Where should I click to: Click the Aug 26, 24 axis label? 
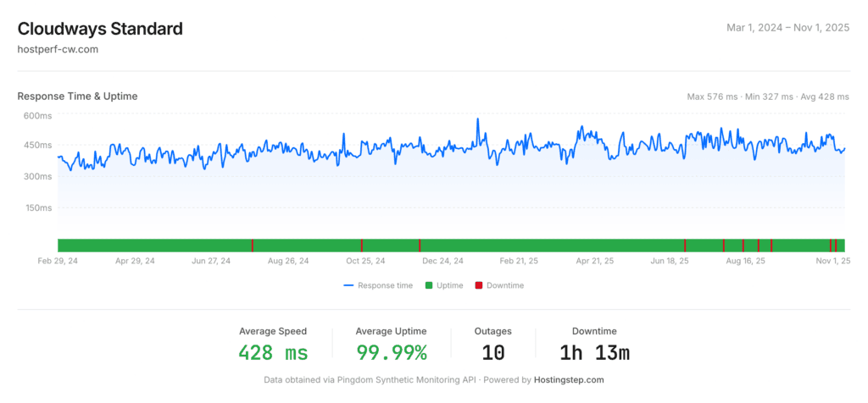(x=288, y=261)
